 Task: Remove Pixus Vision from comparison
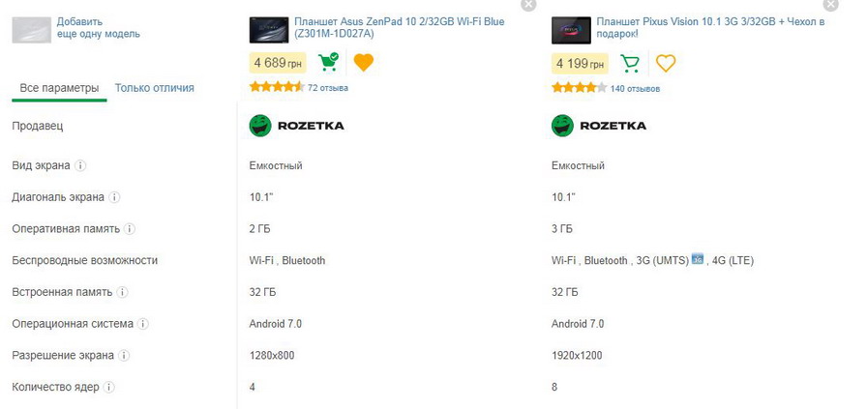click(x=831, y=4)
